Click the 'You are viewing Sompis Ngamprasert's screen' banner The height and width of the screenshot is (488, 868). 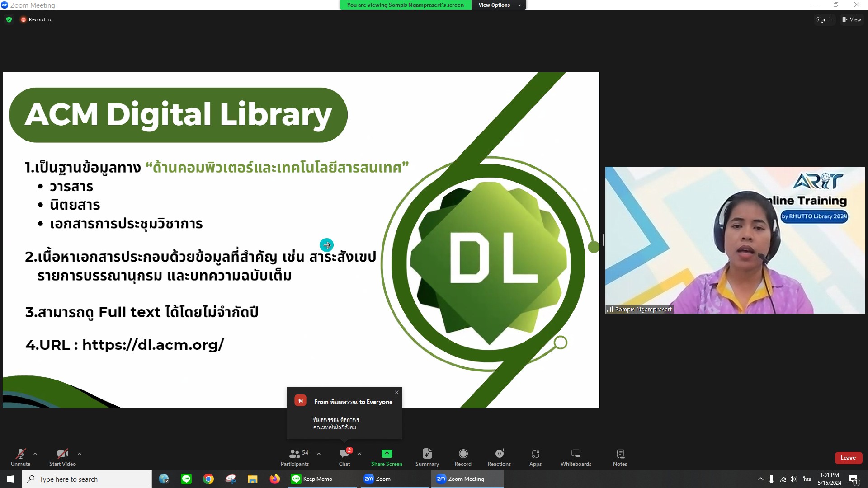[x=406, y=5]
